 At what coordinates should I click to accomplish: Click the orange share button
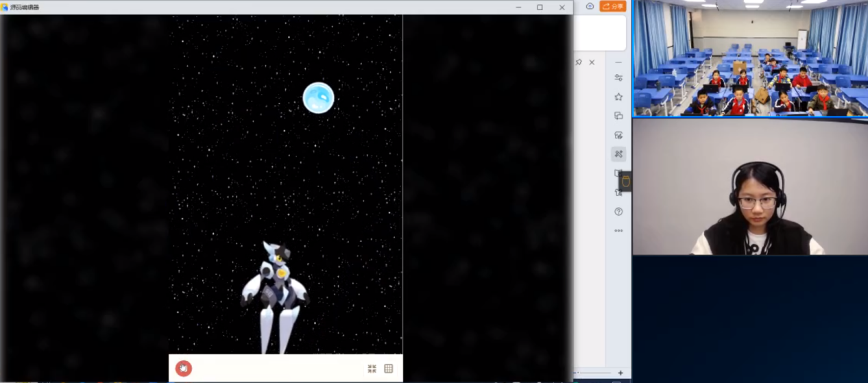point(613,6)
